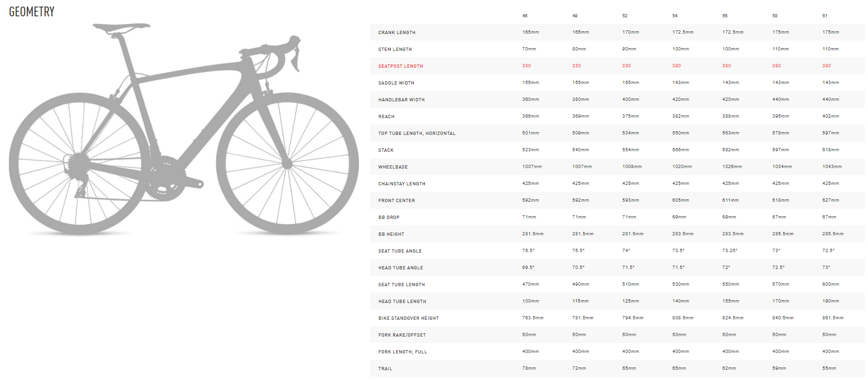Select the TRAIL row label
Screen dimensions: 868x380
pyautogui.click(x=385, y=369)
